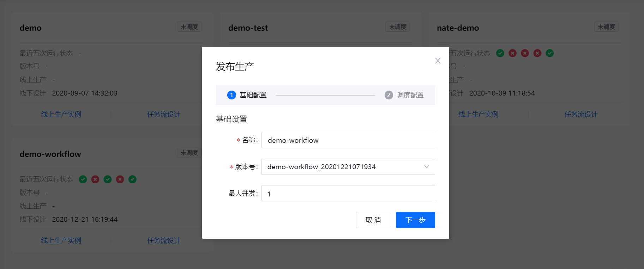Click the demo-workflow card title
This screenshot has height=269, width=644.
[x=50, y=154]
